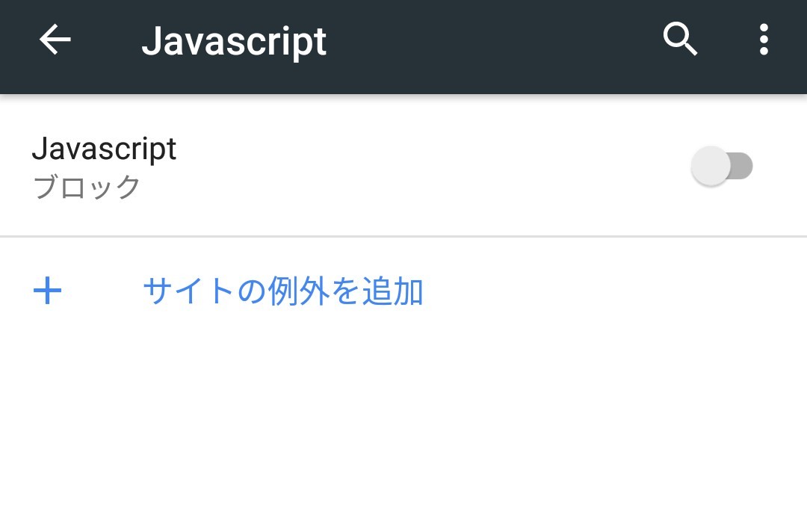Add a site exception via サイトの例外を追加

point(282,291)
